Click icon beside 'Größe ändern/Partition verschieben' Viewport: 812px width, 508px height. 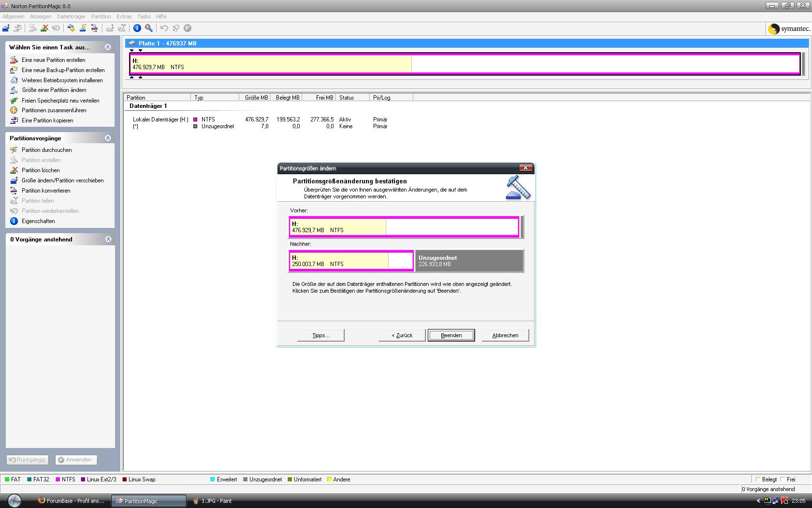pyautogui.click(x=14, y=180)
